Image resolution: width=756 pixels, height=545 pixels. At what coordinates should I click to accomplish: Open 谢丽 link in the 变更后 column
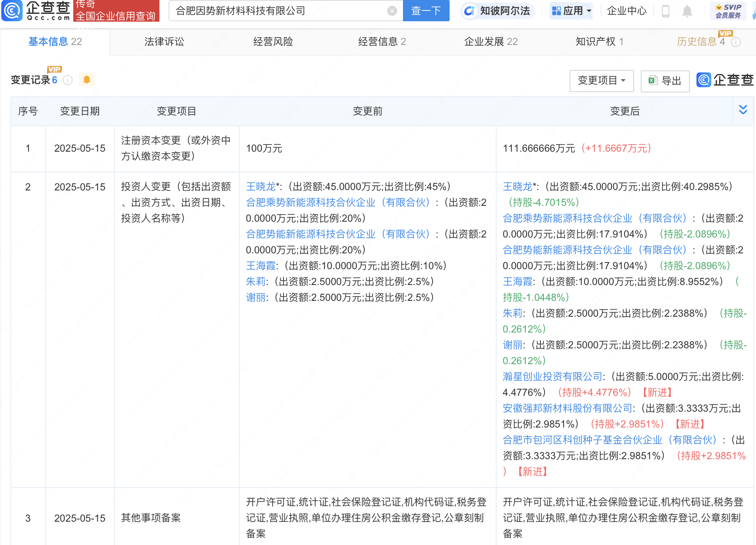coord(512,345)
